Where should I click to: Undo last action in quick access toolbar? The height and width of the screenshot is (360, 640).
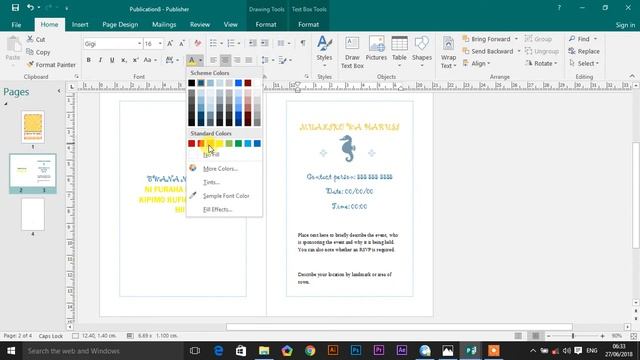(30, 8)
